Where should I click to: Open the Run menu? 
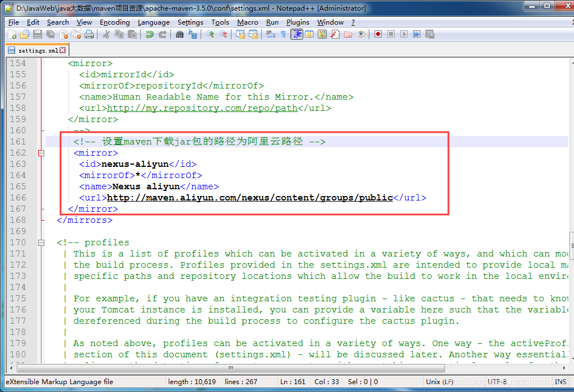tap(272, 22)
